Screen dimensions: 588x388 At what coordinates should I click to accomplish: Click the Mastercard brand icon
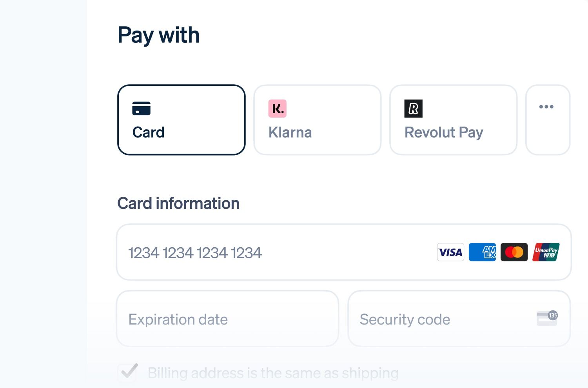tap(514, 252)
